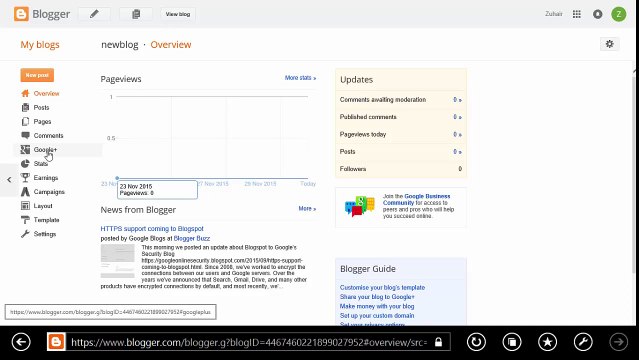Click the Google+ sidebar icon
This screenshot has width=639, height=360.
tap(25, 150)
